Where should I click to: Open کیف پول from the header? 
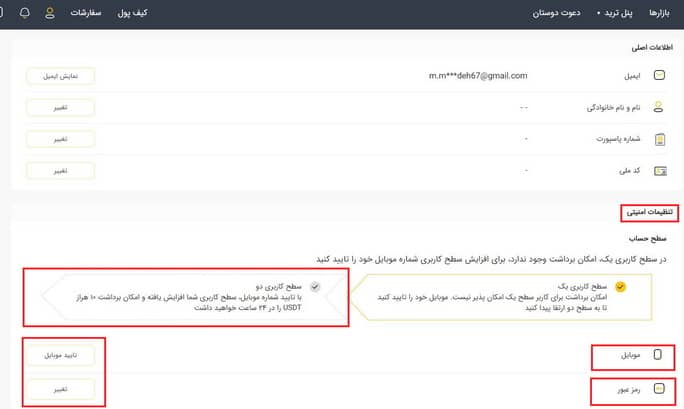[x=133, y=13]
